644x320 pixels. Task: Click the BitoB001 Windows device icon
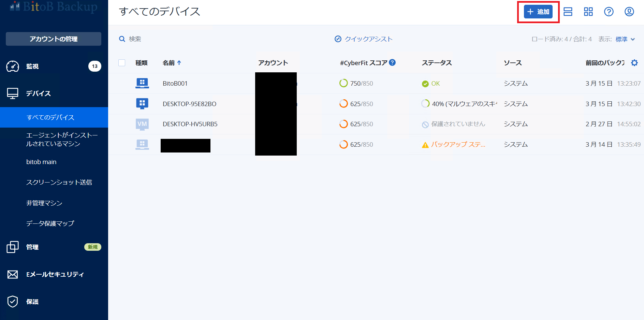coord(142,83)
